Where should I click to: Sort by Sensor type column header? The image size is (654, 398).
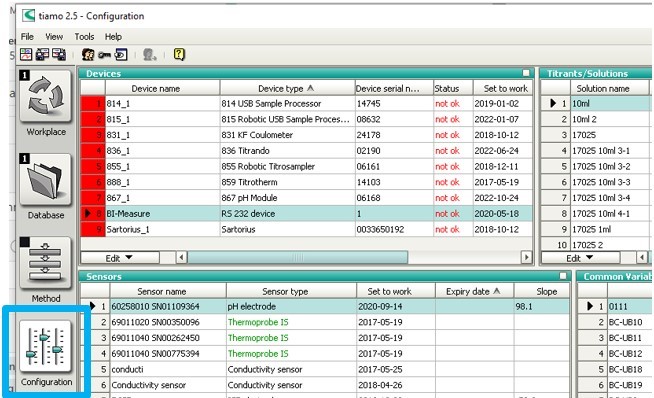tap(291, 291)
